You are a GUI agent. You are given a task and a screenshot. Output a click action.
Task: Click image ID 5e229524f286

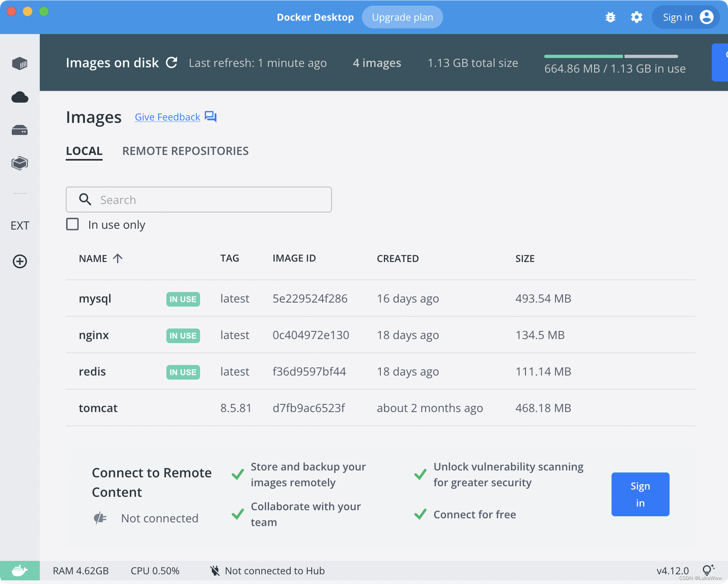click(x=310, y=299)
